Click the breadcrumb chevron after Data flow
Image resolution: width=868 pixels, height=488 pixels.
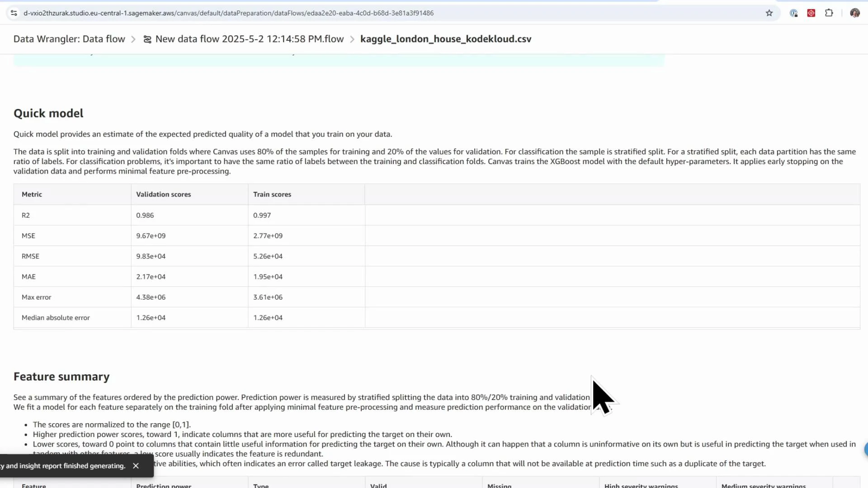133,39
